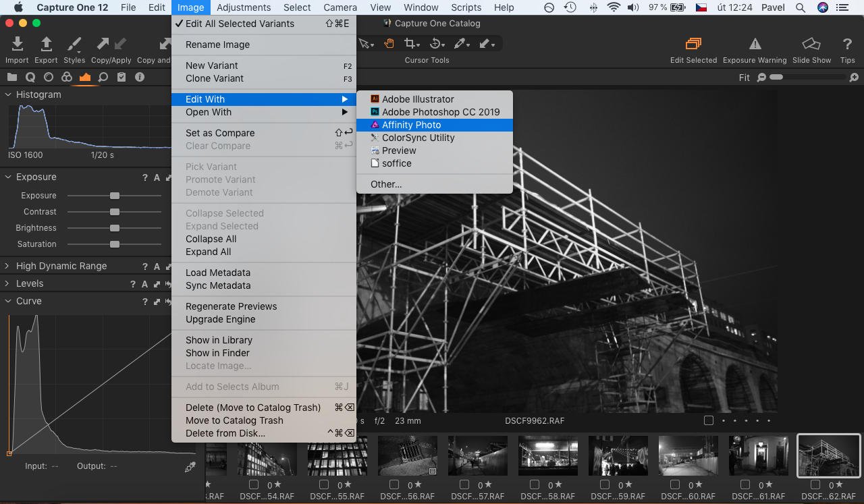Choose Affinity Photo from Edit With submenu

(x=411, y=125)
